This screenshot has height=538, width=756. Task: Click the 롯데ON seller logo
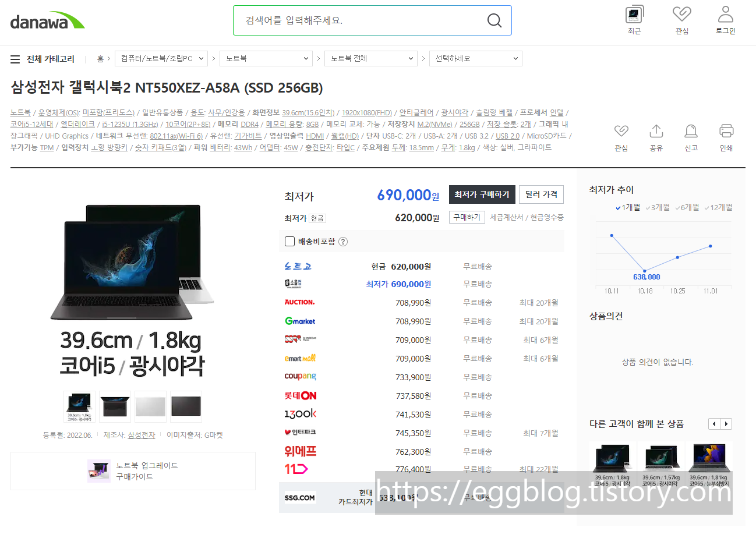[x=301, y=395]
